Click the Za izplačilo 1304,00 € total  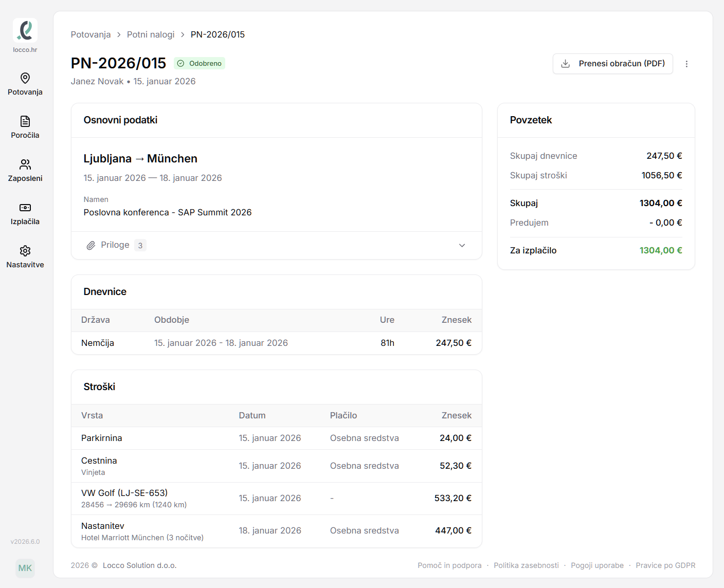point(661,250)
